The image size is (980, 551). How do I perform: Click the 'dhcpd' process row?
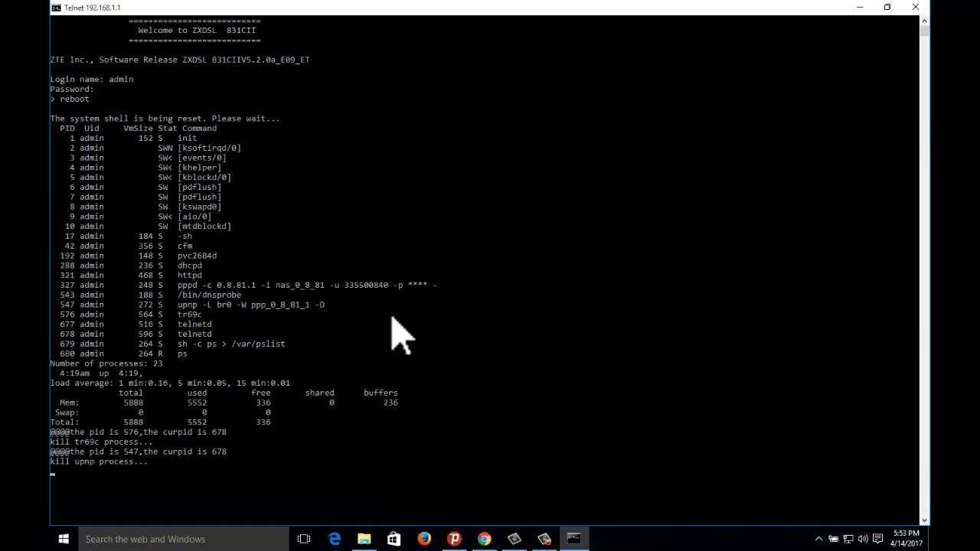pos(131,266)
